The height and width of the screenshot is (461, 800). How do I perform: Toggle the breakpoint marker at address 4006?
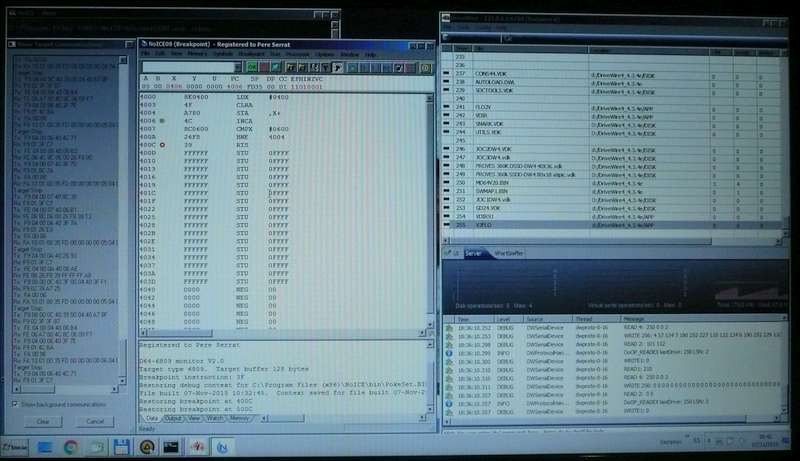pyautogui.click(x=162, y=119)
